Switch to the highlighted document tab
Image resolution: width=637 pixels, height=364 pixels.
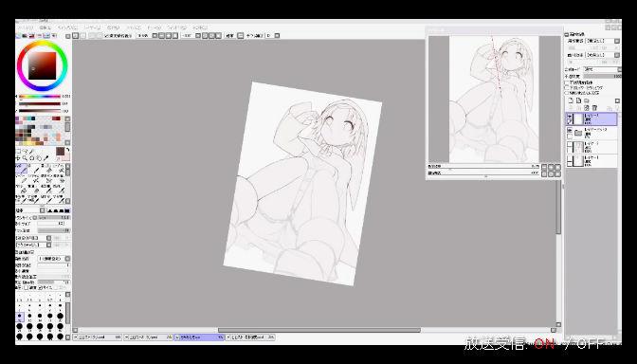tap(199, 337)
